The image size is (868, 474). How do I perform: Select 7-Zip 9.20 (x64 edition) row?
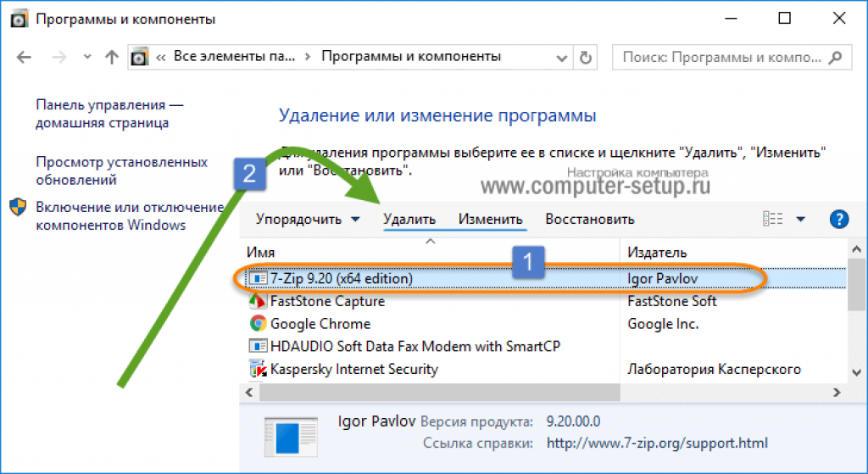point(545,278)
